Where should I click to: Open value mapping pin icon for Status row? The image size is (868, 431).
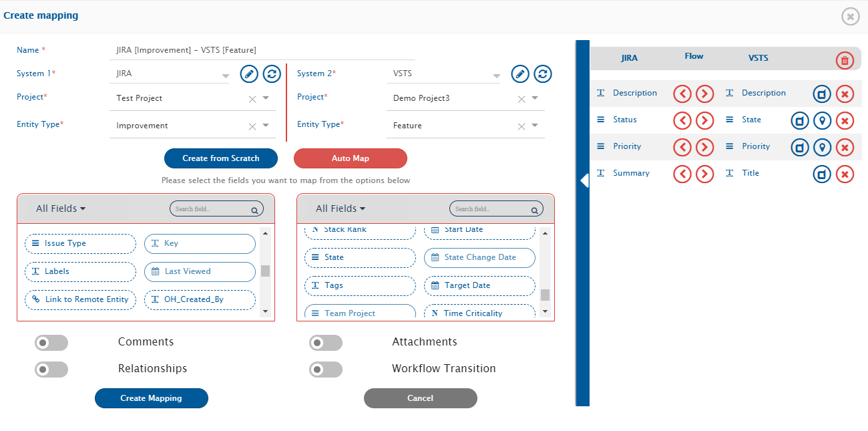[x=822, y=121]
